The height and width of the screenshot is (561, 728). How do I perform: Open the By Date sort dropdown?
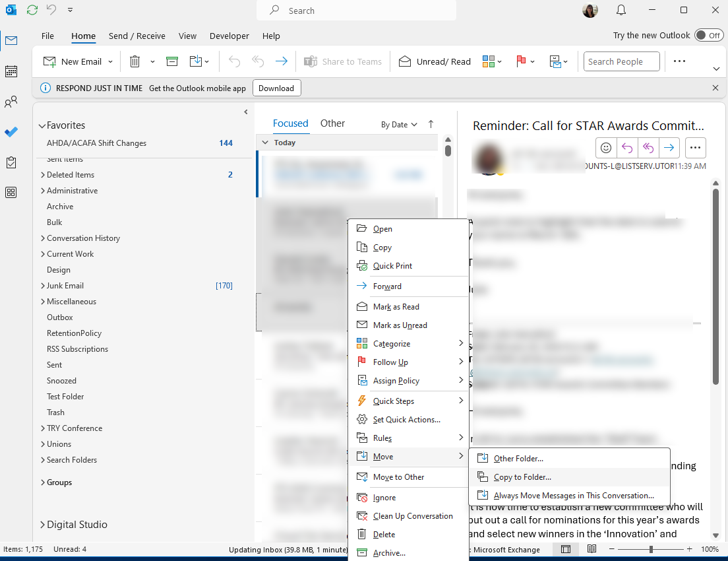point(399,124)
